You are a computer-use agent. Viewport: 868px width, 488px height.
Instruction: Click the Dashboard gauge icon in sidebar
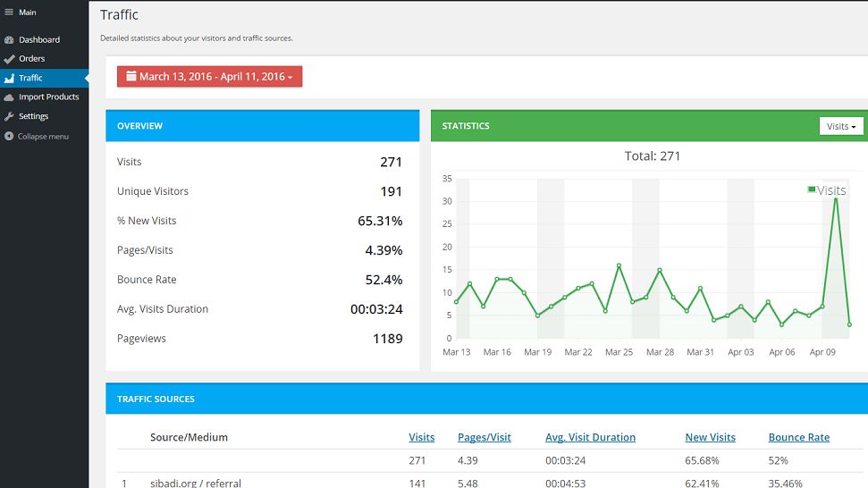(9, 40)
